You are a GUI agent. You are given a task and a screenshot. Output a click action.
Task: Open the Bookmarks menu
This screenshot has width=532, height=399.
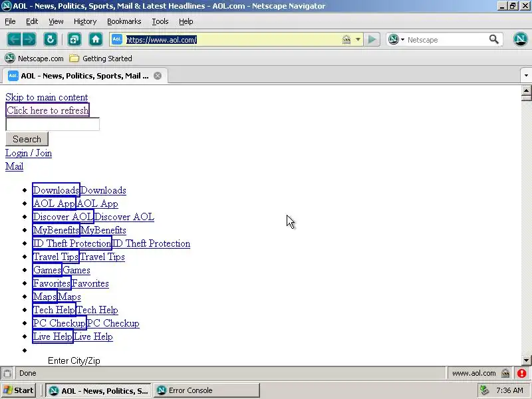point(124,21)
